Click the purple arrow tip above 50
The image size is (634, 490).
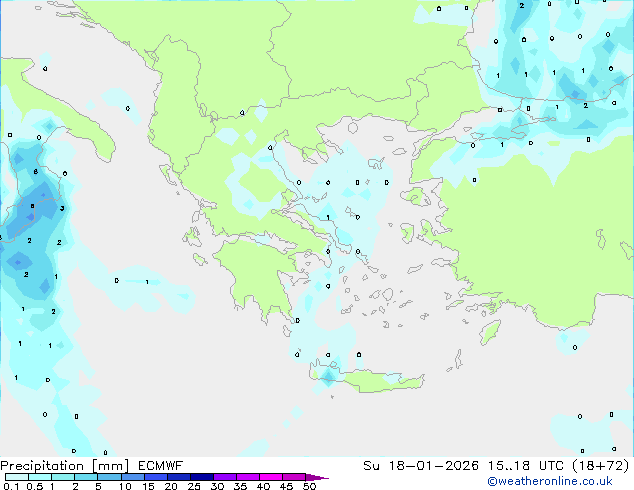pos(317,477)
